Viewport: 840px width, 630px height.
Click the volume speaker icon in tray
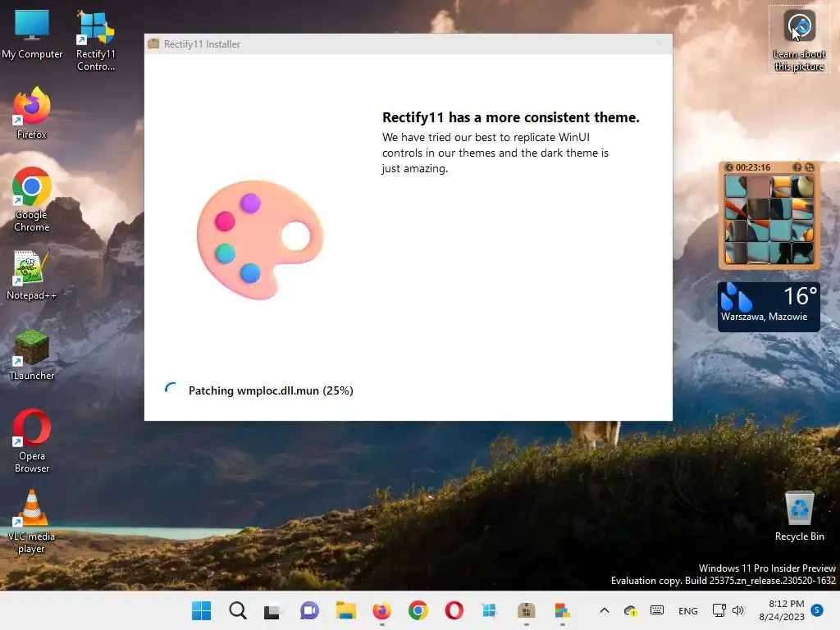coord(738,610)
